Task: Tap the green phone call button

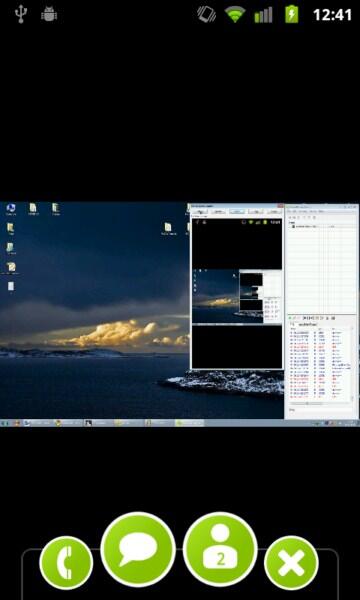Action: click(x=66, y=562)
